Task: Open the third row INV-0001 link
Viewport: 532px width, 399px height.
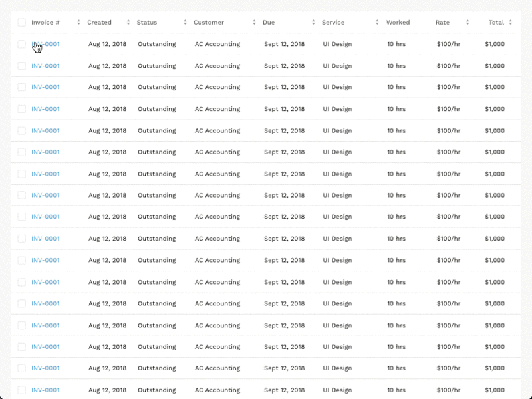Action: point(45,87)
